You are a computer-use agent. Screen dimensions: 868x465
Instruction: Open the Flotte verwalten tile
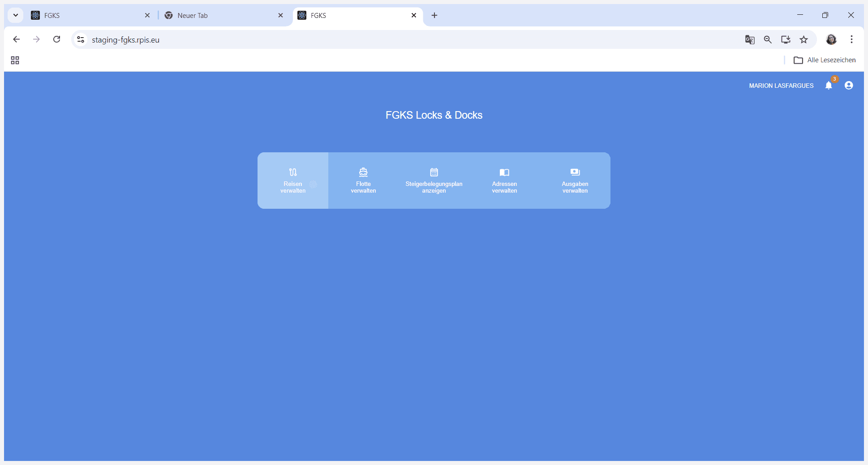tap(363, 181)
